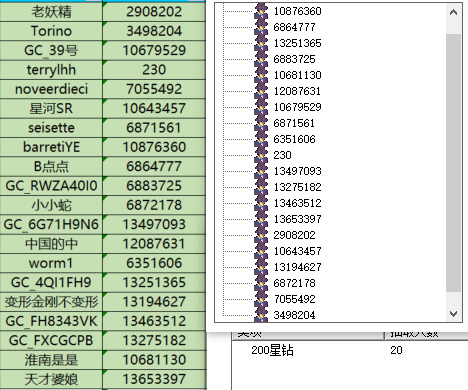
Task: Select the spreadsheet cell 淮南是是
Action: click(51, 360)
